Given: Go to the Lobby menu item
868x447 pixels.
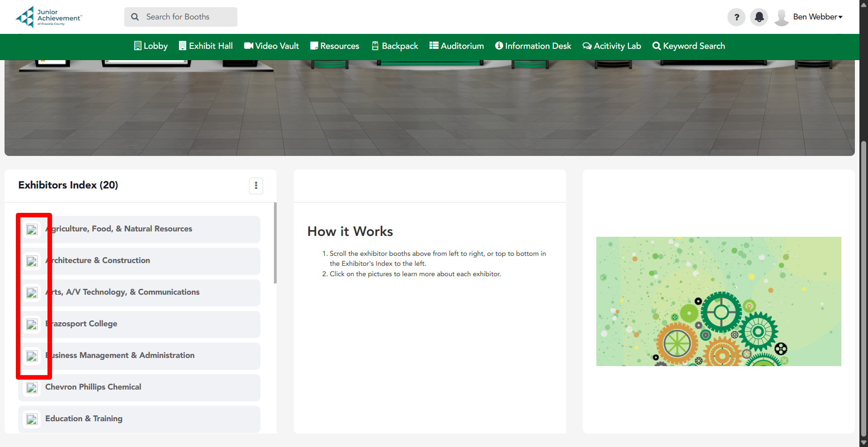Looking at the screenshot, I should point(151,46).
